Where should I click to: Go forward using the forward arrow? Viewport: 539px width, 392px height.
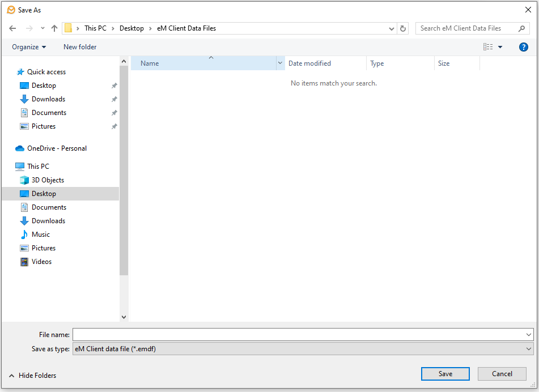(x=29, y=28)
